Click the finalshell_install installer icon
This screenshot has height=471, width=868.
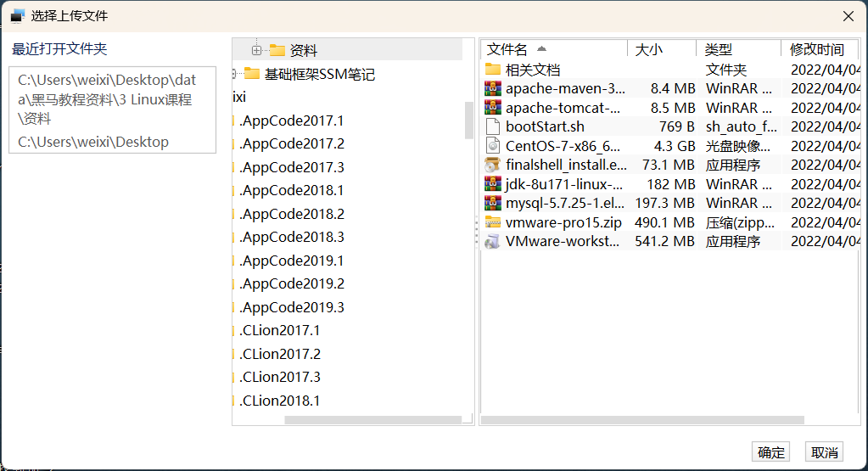coord(493,165)
